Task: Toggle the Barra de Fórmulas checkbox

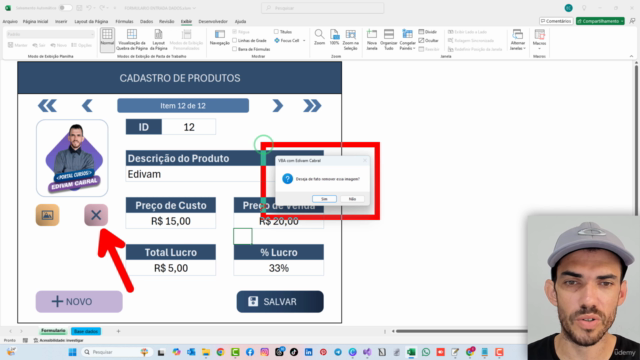Action: pos(235,49)
